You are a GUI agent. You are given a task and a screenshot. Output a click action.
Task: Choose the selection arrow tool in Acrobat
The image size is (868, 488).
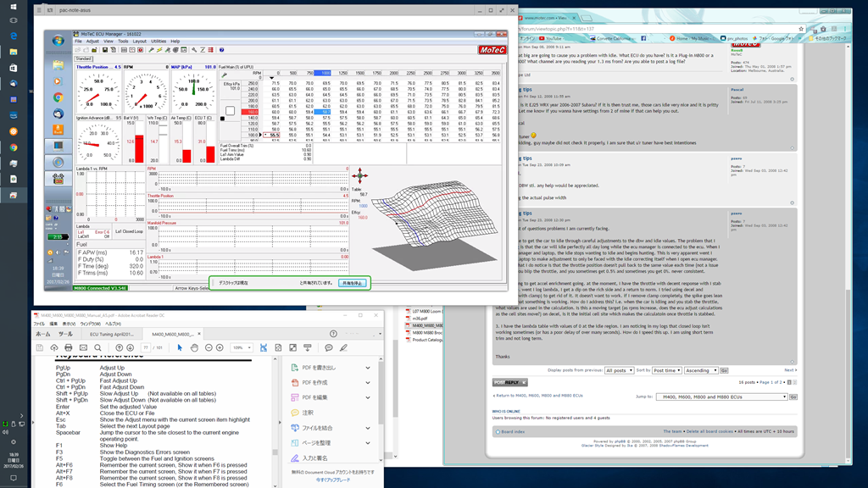coord(180,348)
